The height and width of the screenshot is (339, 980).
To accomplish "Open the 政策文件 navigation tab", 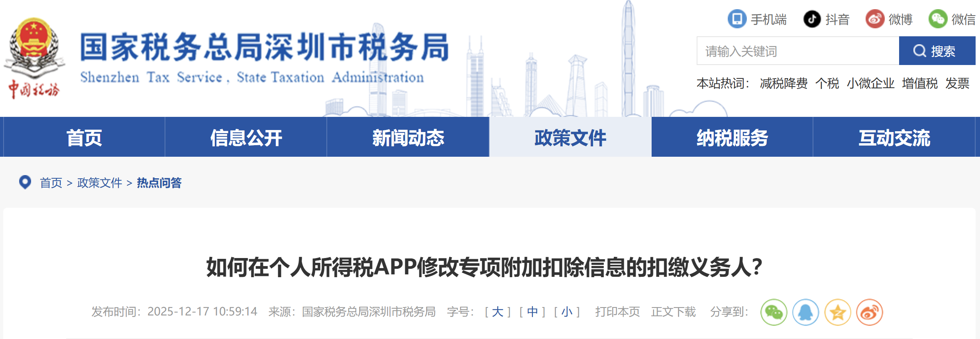I will (570, 137).
